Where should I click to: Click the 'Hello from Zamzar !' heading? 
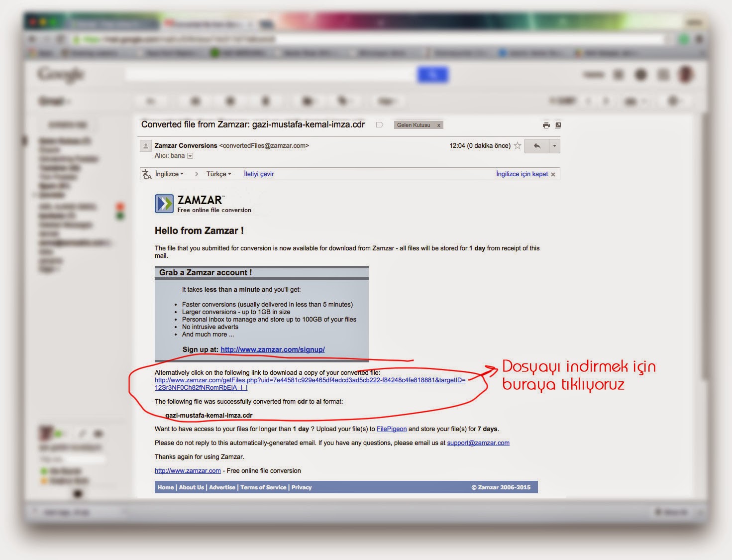pyautogui.click(x=199, y=231)
